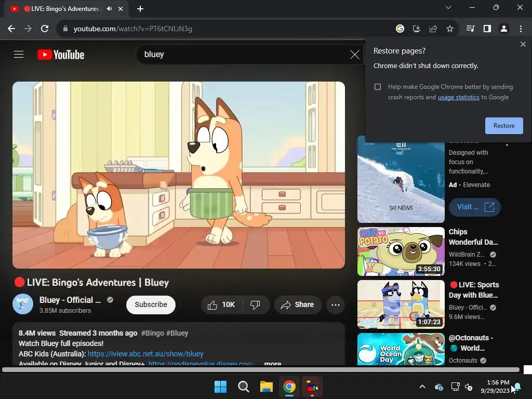The image size is (532, 399).
Task: Go to YouTube home via logo
Action: [61, 55]
